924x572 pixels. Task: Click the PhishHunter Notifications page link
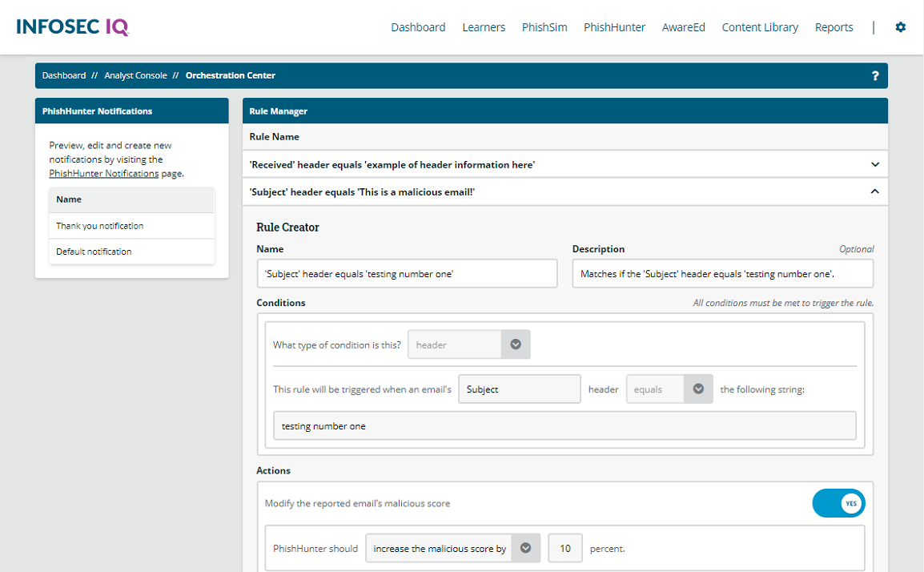coord(103,173)
